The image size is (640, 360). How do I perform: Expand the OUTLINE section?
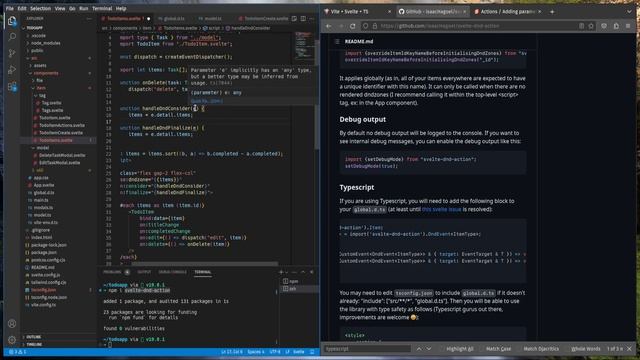(x=33, y=337)
